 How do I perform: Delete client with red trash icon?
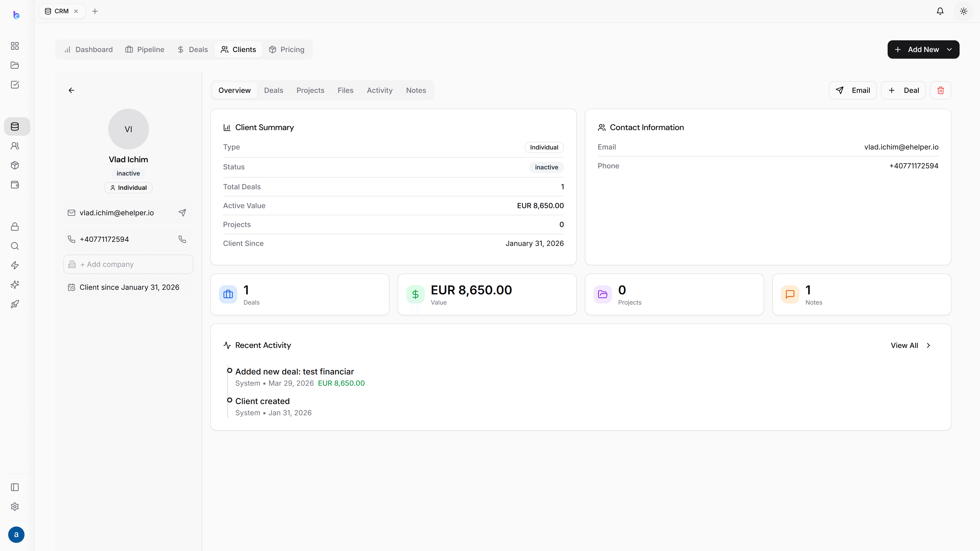pos(940,91)
